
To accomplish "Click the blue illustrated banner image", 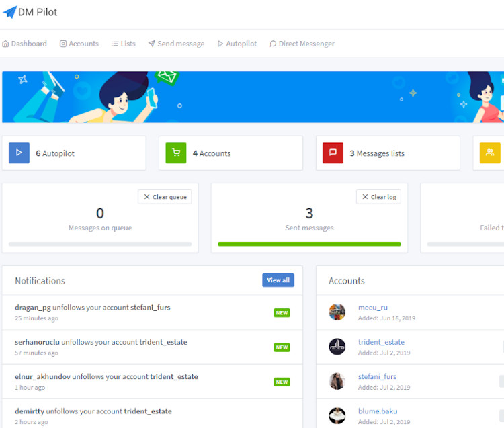I will pos(253,97).
